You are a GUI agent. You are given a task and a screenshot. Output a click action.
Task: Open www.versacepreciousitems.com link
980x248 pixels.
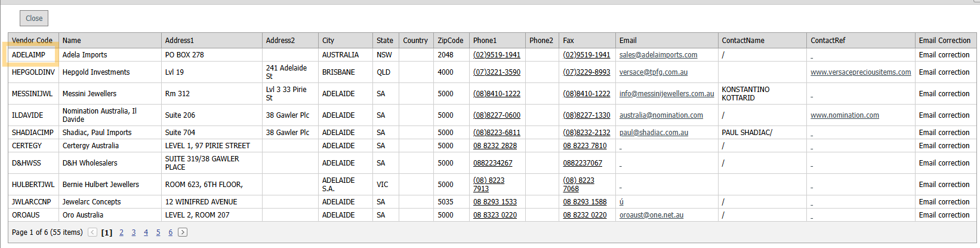coord(860,72)
